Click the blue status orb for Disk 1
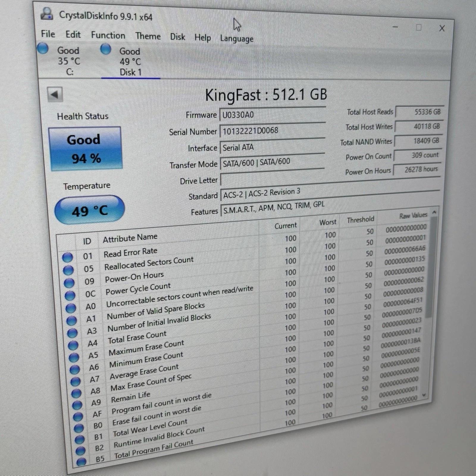This screenshot has width=476, height=476. coord(106,49)
